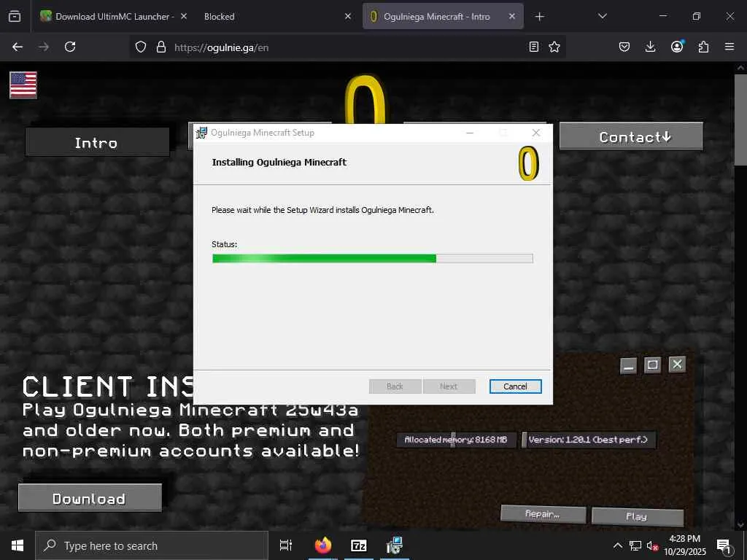Open the Contact menu button
747x560 pixels.
[631, 136]
